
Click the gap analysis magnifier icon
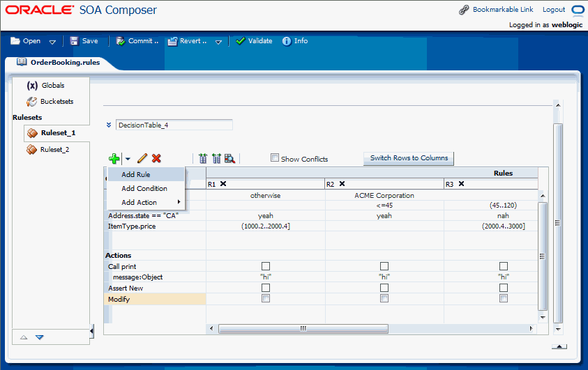229,158
